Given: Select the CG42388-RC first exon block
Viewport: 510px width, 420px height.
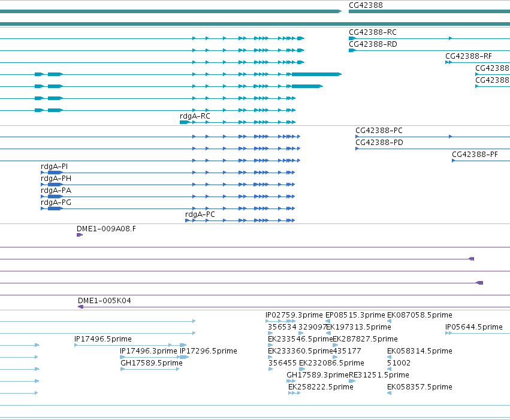Looking at the screenshot, I should point(352,38).
